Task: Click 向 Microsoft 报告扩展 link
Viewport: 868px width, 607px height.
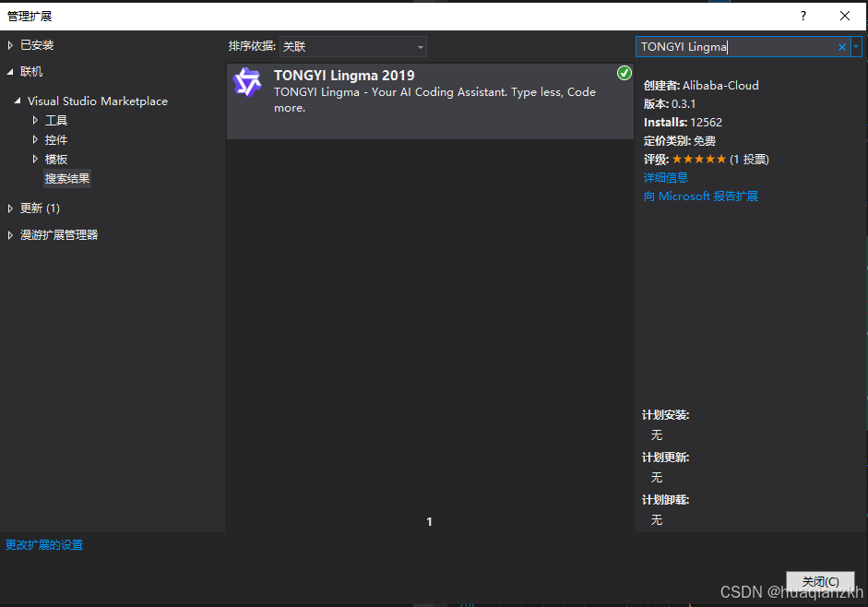Action: click(x=701, y=196)
